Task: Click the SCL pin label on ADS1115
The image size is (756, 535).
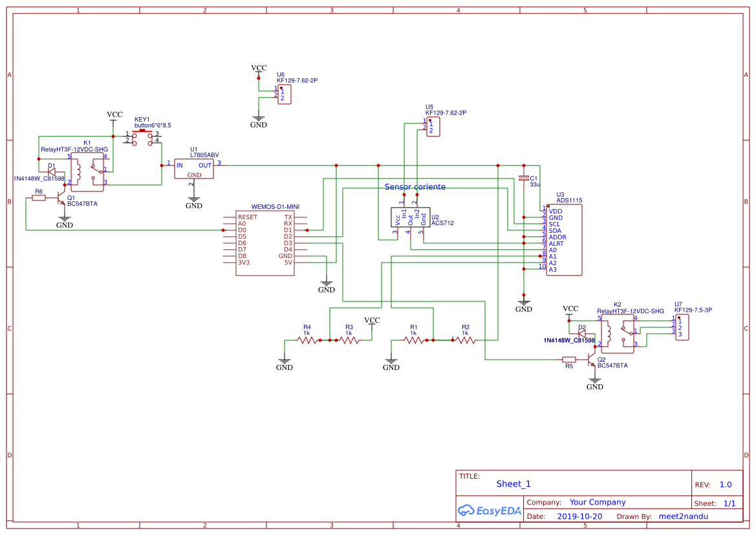Action: pyautogui.click(x=554, y=224)
